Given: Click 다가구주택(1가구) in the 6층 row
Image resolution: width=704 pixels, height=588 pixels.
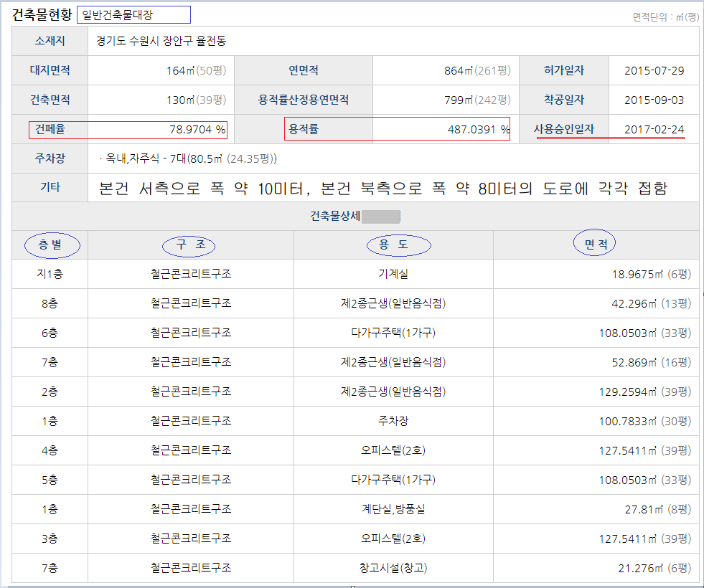Looking at the screenshot, I should [393, 332].
